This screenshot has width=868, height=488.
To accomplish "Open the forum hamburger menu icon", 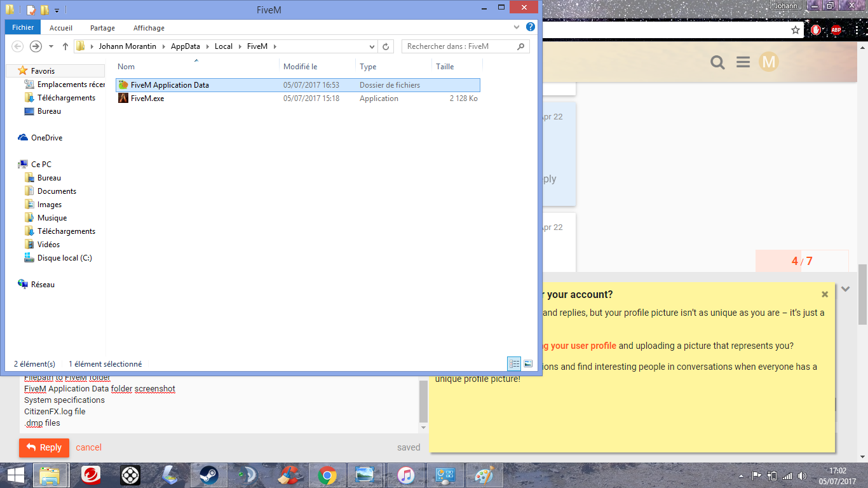I will coord(743,62).
